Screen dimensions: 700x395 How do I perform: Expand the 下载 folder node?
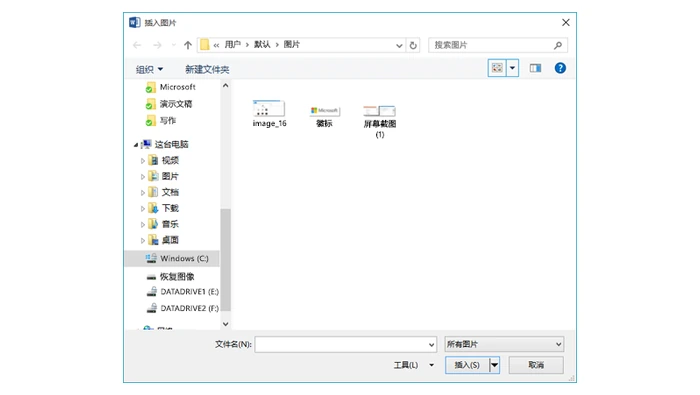pos(143,209)
